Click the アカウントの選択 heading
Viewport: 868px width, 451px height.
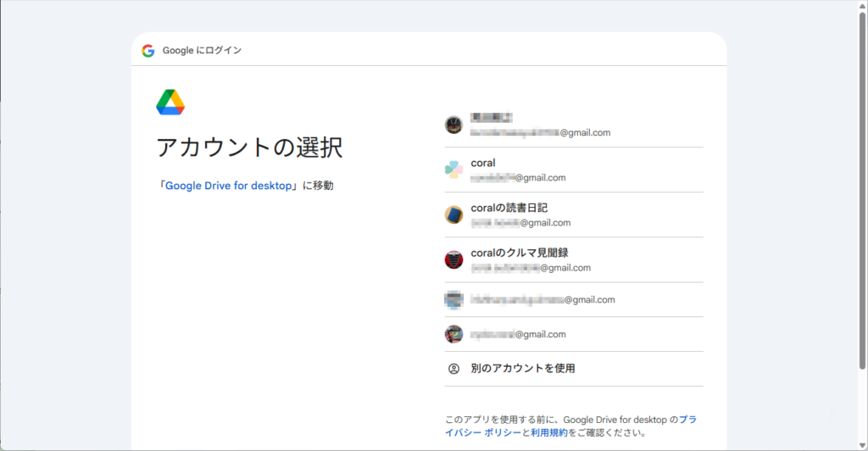250,148
